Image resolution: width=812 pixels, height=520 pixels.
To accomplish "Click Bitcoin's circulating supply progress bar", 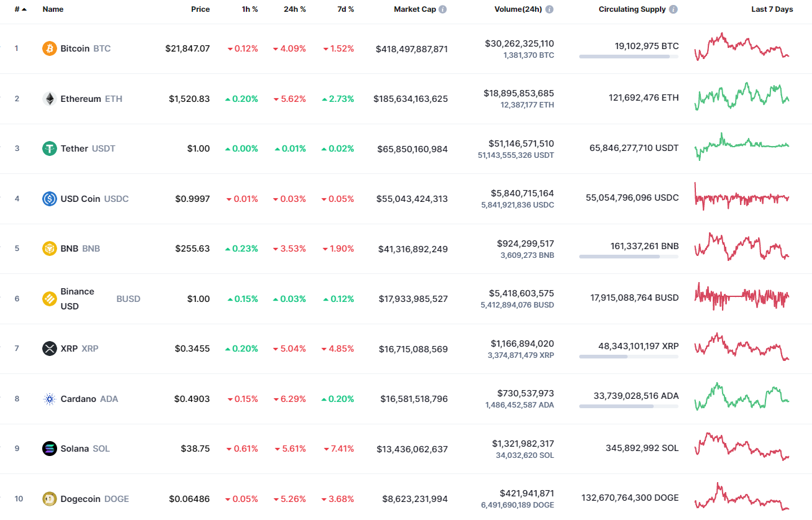I will tap(628, 57).
